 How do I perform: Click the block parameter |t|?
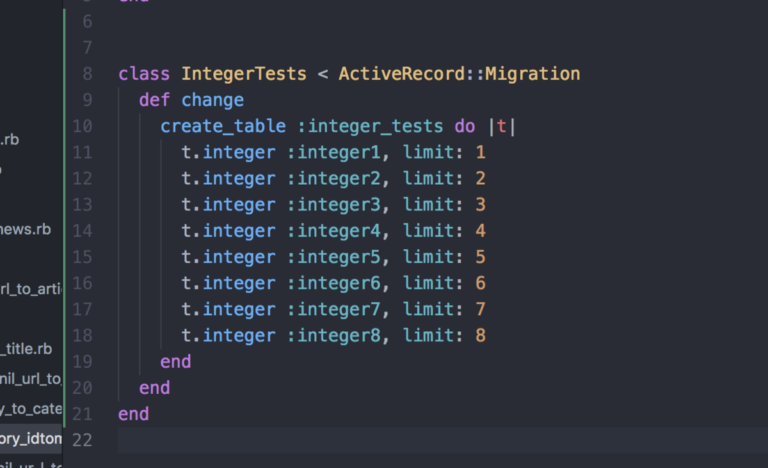coord(502,126)
